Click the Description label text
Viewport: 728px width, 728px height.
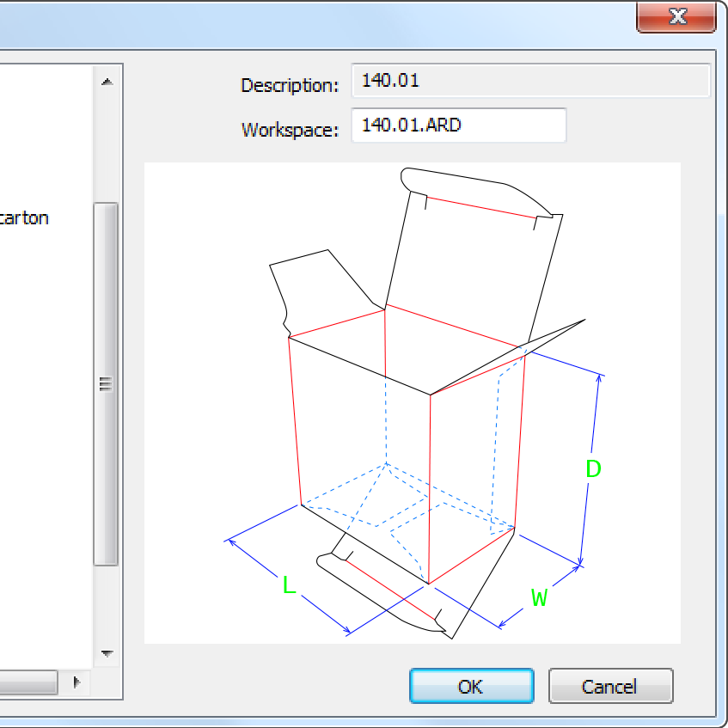click(x=290, y=86)
